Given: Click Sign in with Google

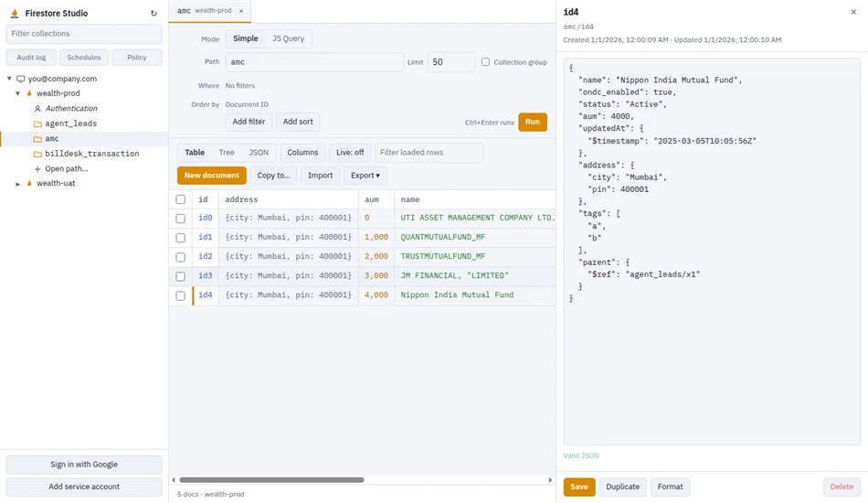Looking at the screenshot, I should 84,465.
